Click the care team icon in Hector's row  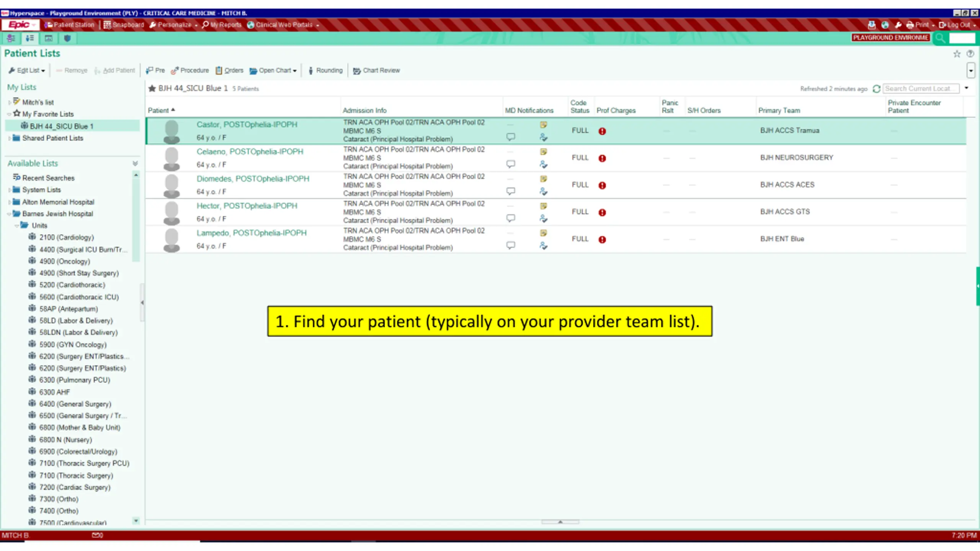pyautogui.click(x=543, y=218)
